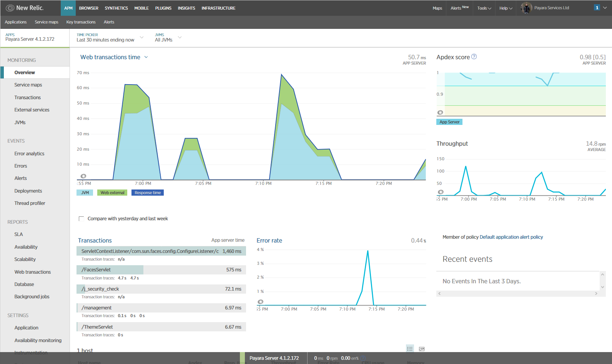
Task: Click the notification count badge
Action: pos(597,8)
